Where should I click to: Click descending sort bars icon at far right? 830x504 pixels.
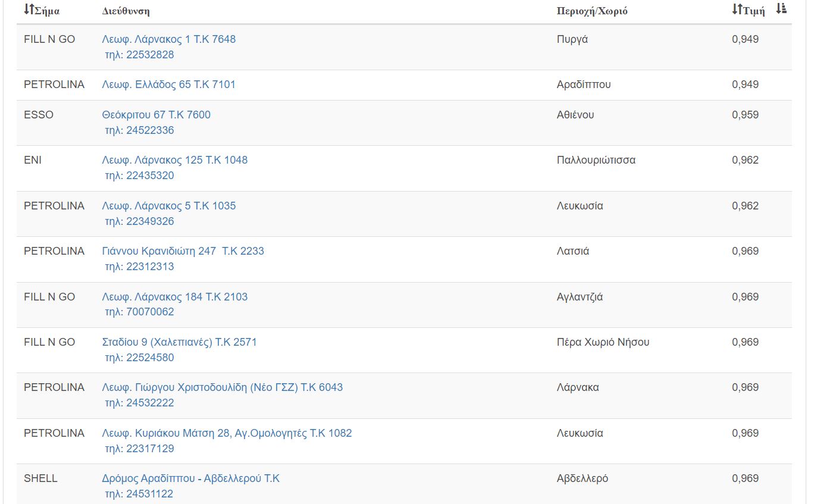click(782, 8)
